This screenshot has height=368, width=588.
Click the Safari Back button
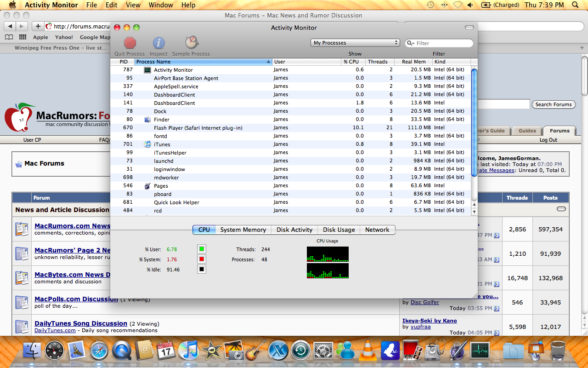10,26
